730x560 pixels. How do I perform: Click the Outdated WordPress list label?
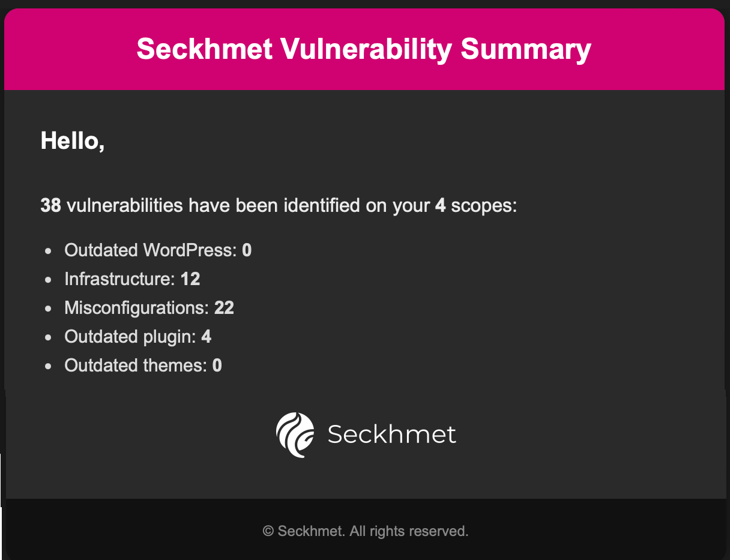coord(151,250)
